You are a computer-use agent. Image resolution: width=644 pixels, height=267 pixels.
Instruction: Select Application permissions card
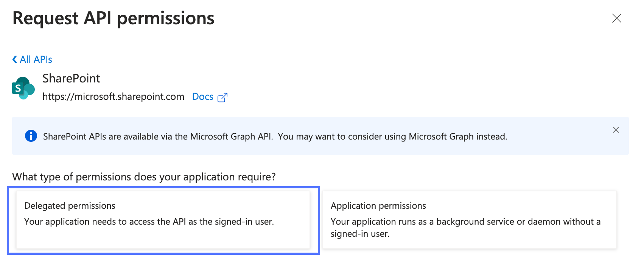tap(470, 220)
